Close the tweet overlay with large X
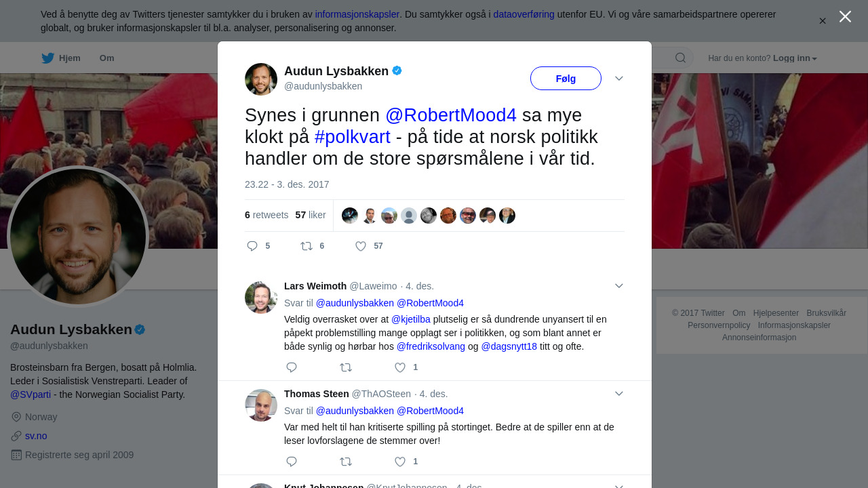The width and height of the screenshot is (868, 488). (845, 16)
